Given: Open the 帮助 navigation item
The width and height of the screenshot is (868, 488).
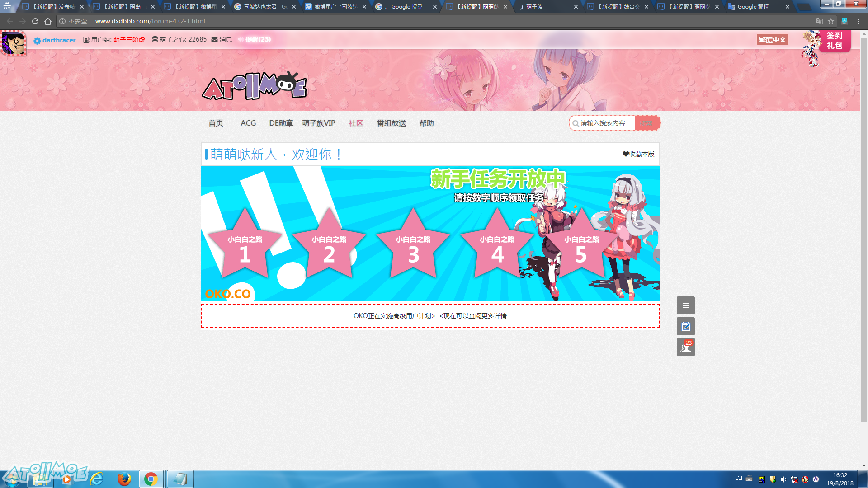Looking at the screenshot, I should click(x=426, y=123).
